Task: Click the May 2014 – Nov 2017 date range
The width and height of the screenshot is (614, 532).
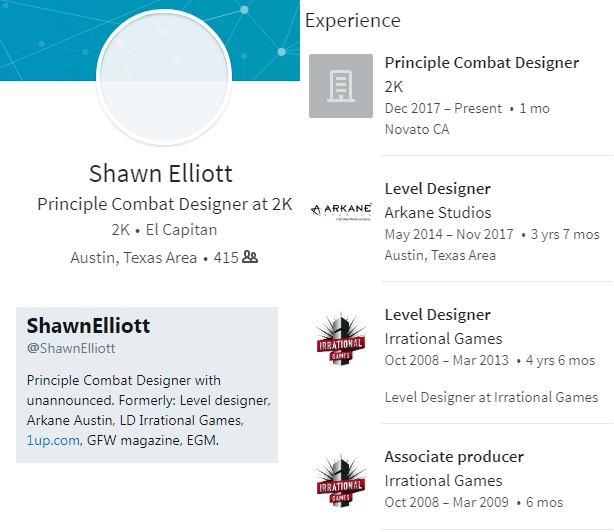Action: point(449,234)
